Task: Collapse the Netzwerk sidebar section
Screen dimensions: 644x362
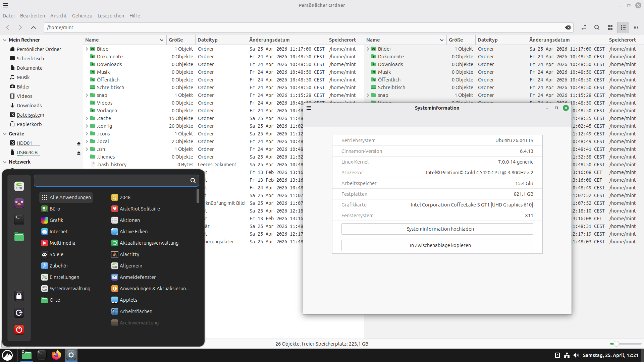Action: click(x=5, y=162)
